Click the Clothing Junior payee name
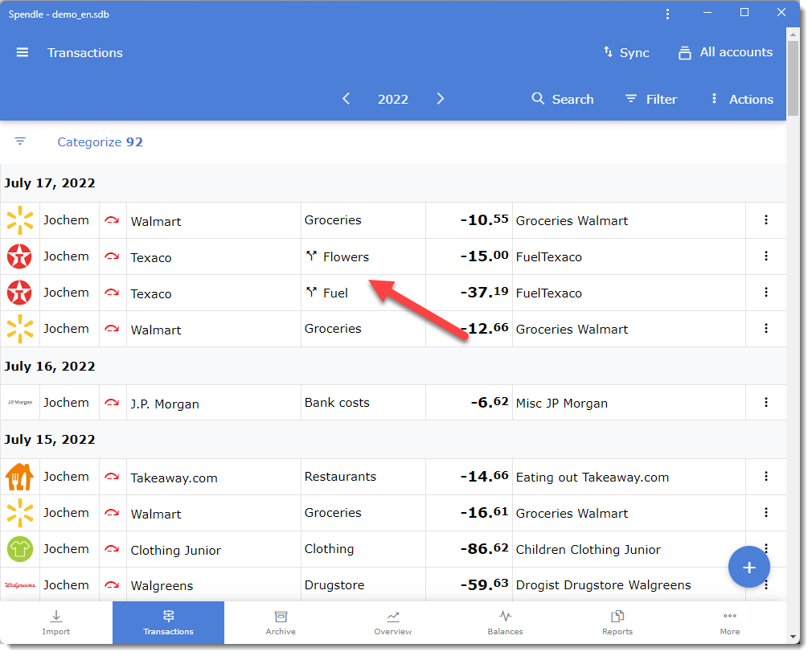The height and width of the screenshot is (656, 812). (175, 550)
